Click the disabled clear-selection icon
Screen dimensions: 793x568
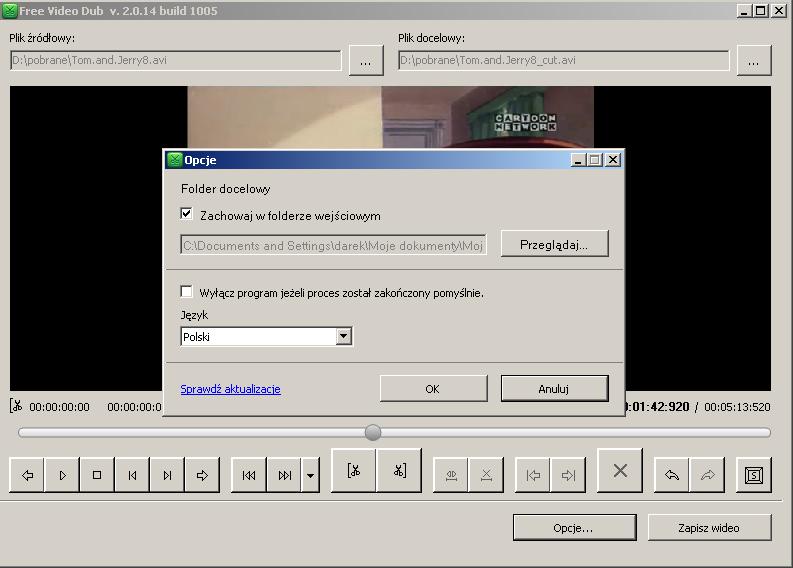487,475
